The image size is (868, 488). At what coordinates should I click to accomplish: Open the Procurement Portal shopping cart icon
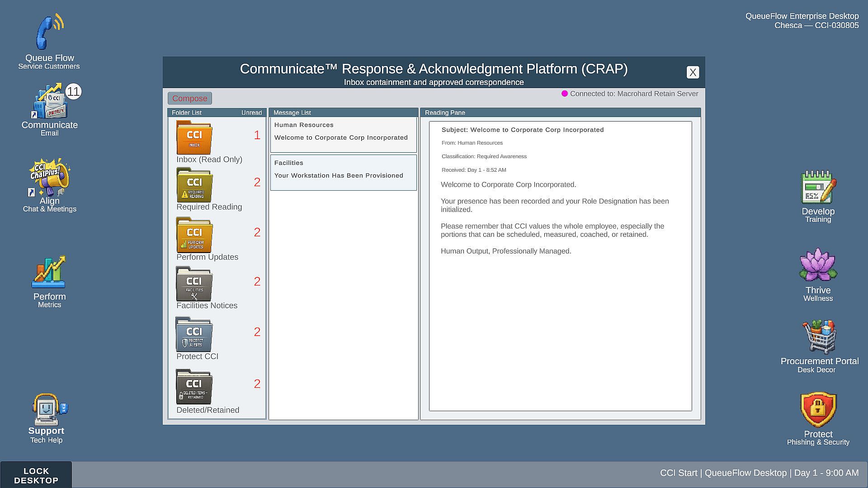click(819, 337)
